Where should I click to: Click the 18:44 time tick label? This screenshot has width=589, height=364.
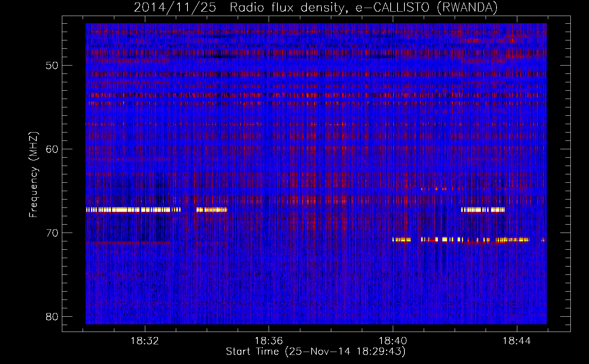pos(517,341)
